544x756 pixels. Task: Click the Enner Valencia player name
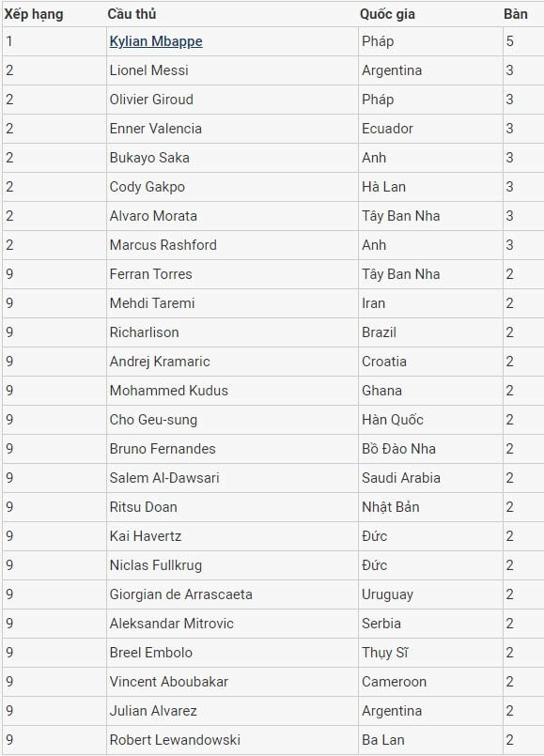pyautogui.click(x=156, y=129)
